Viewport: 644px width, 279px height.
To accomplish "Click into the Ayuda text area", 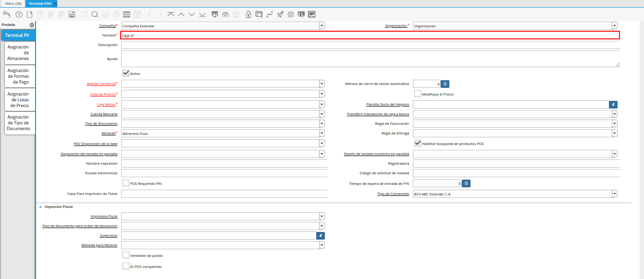I will click(370, 59).
